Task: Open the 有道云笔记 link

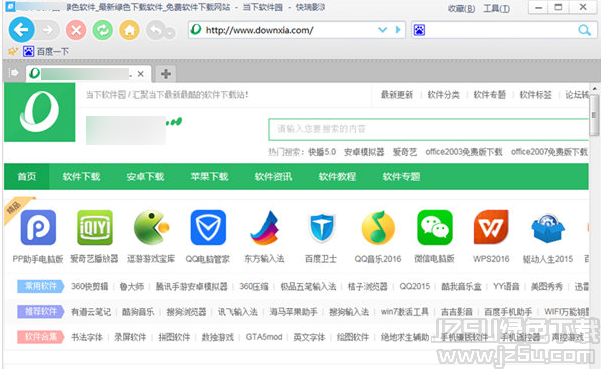Action: click(91, 312)
